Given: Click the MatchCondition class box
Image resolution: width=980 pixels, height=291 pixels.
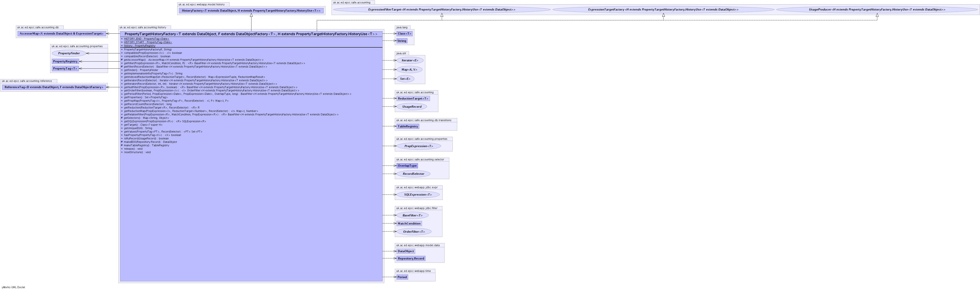Looking at the screenshot, I should tap(409, 223).
